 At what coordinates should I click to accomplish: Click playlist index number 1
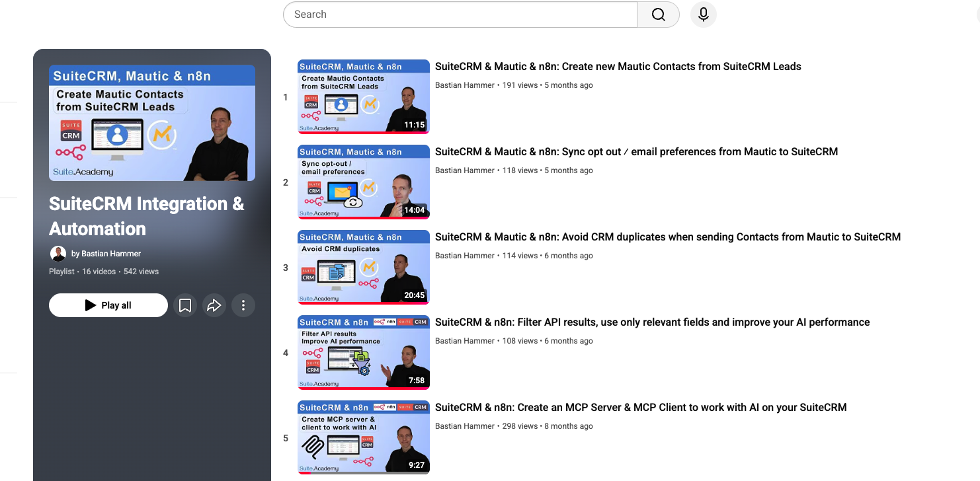[x=286, y=97]
